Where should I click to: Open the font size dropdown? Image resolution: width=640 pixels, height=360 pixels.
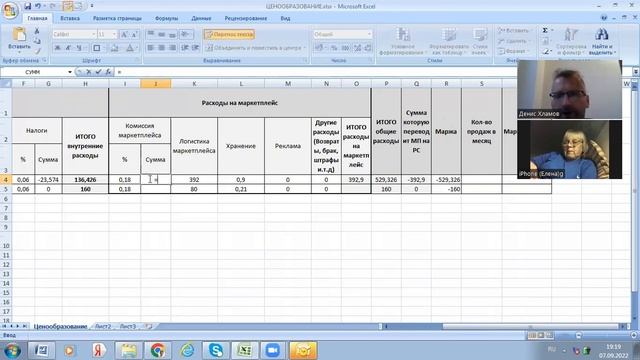114,34
